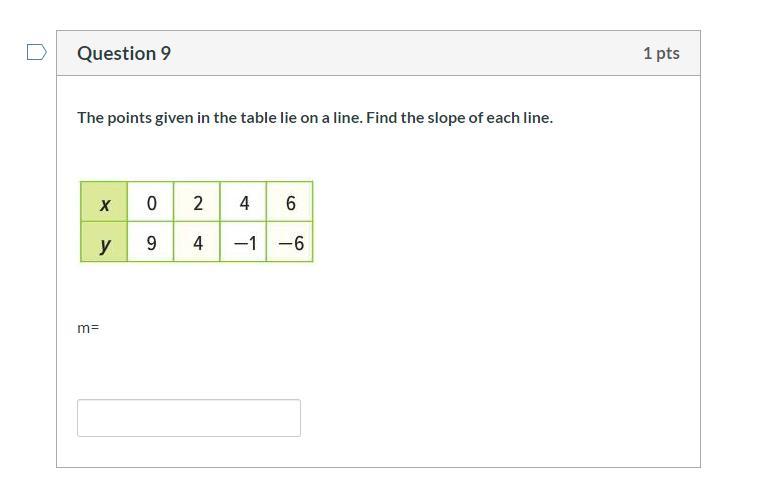
Task: Click the answer input box for m
Action: (x=189, y=418)
